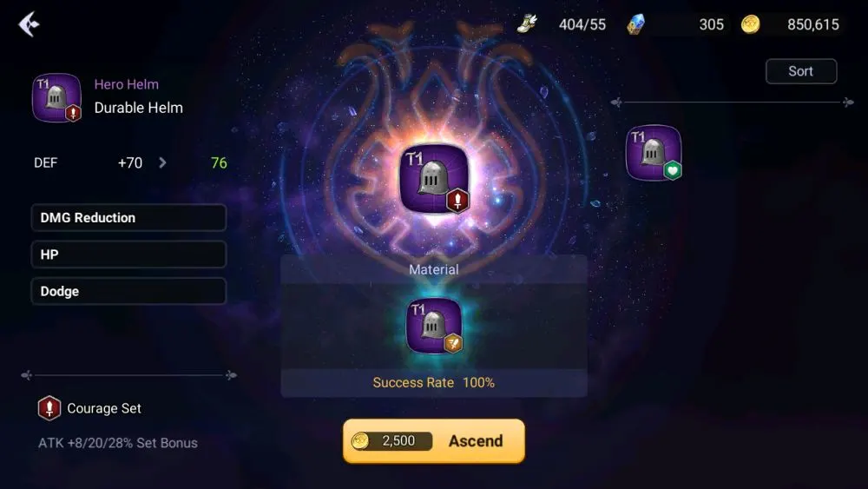The width and height of the screenshot is (868, 489).
Task: Pick the green heart helm in inventory
Action: (x=654, y=153)
